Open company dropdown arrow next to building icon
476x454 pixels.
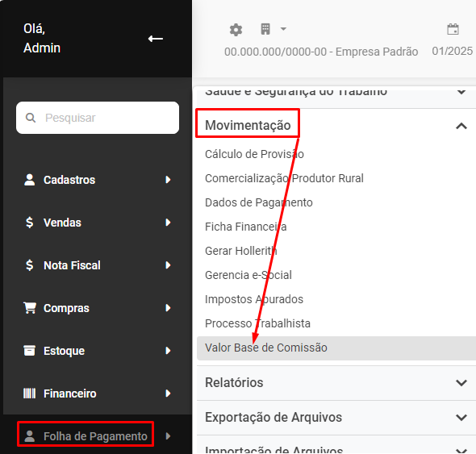pos(283,29)
